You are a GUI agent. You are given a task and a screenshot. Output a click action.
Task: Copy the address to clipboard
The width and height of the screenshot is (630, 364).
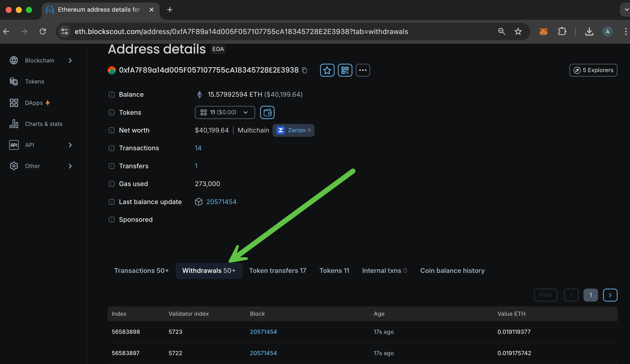tap(304, 70)
